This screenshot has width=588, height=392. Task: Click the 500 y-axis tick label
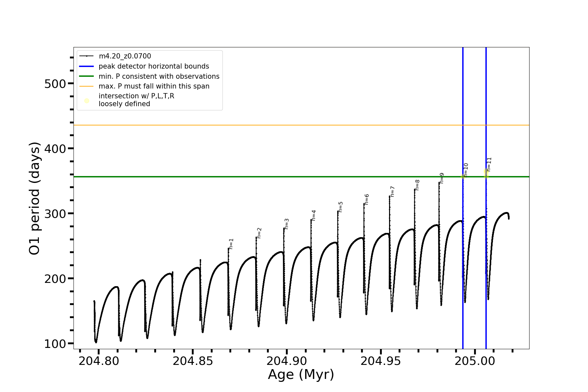pos(55,84)
